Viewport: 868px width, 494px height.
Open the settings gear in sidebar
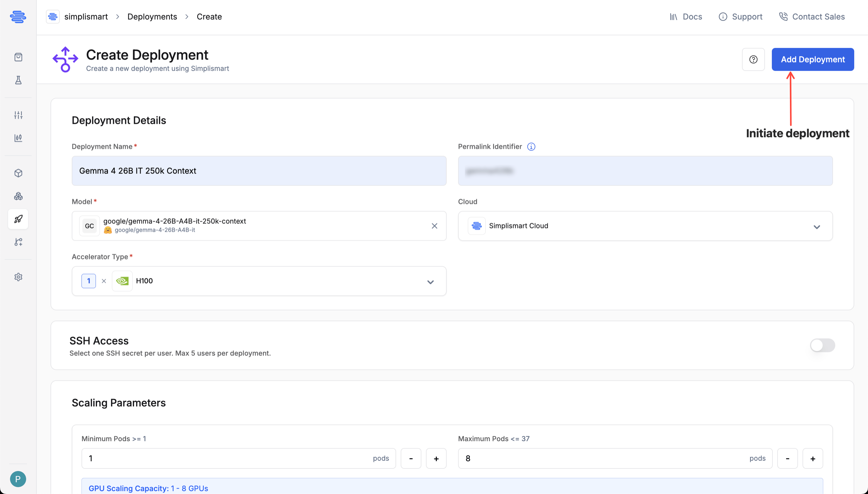point(18,277)
